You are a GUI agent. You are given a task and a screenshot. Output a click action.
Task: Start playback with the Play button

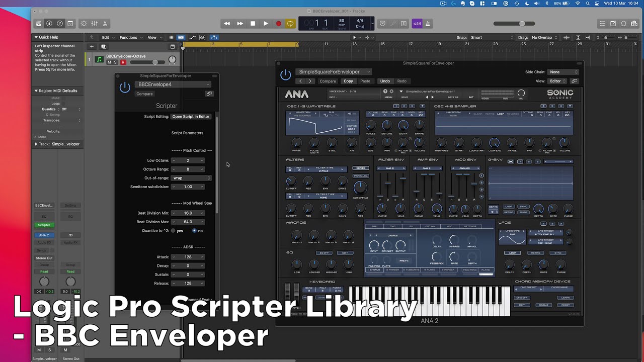(x=266, y=24)
